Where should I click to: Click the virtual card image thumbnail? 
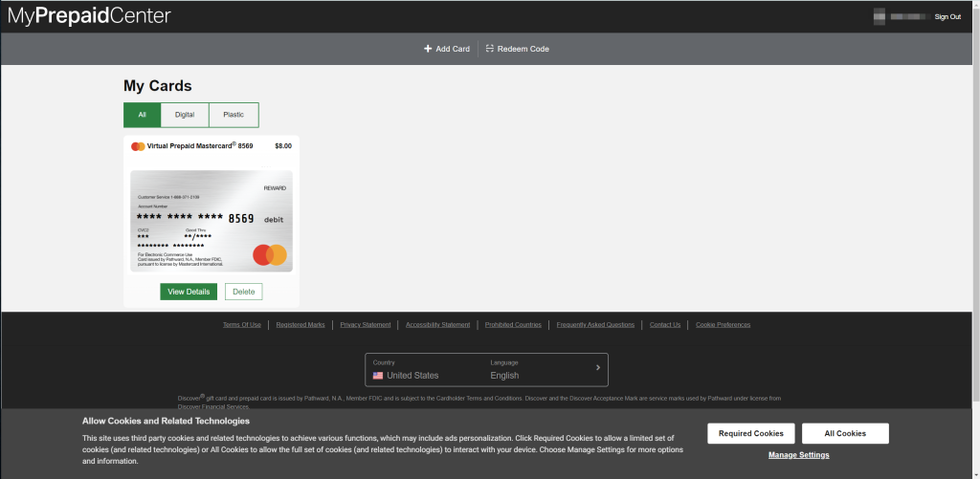[212, 221]
